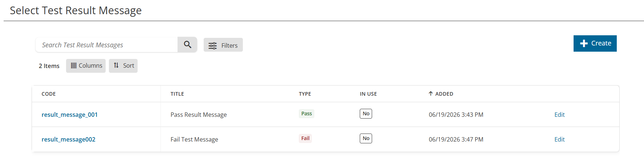Click the green Pass type badge
Viewport: 644px width, 167px height.
(x=306, y=114)
